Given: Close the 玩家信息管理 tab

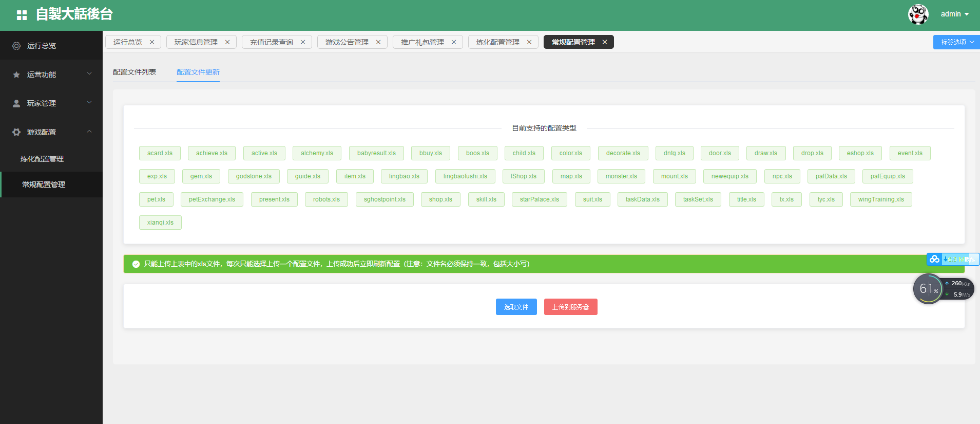Looking at the screenshot, I should [227, 42].
